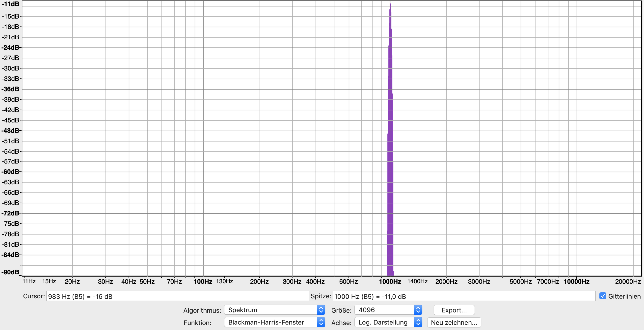
Task: Click the 100Hz label on frequency axis
Action: 203,282
